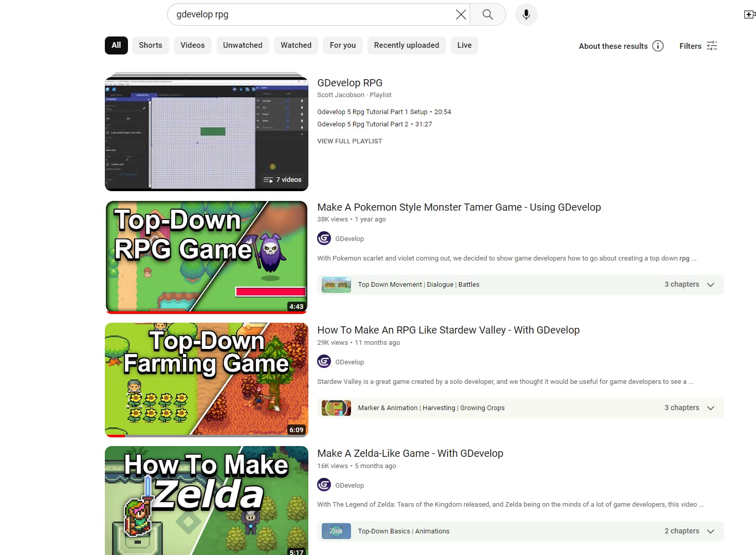Open GDevelop avatar under Stardew Valley video

point(324,362)
